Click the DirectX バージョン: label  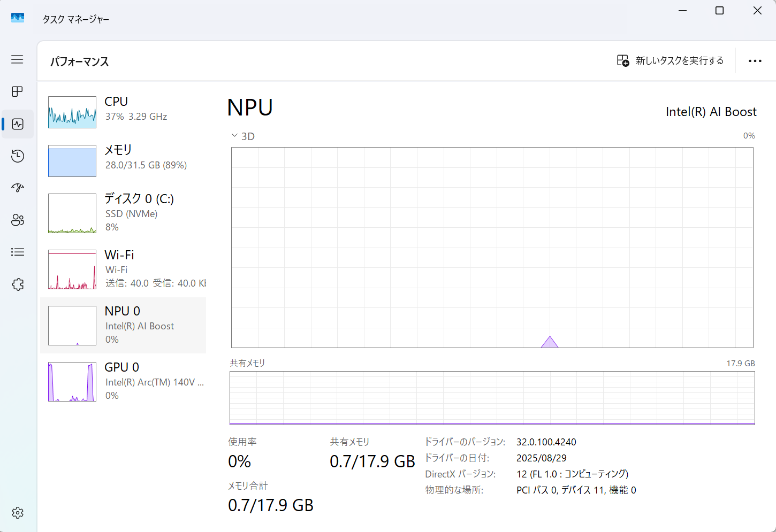(x=460, y=474)
